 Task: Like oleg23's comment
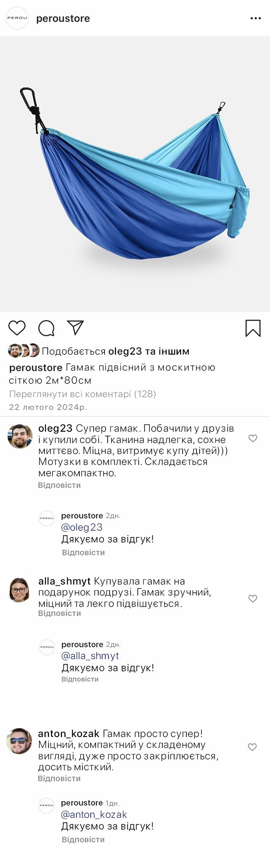(x=253, y=438)
